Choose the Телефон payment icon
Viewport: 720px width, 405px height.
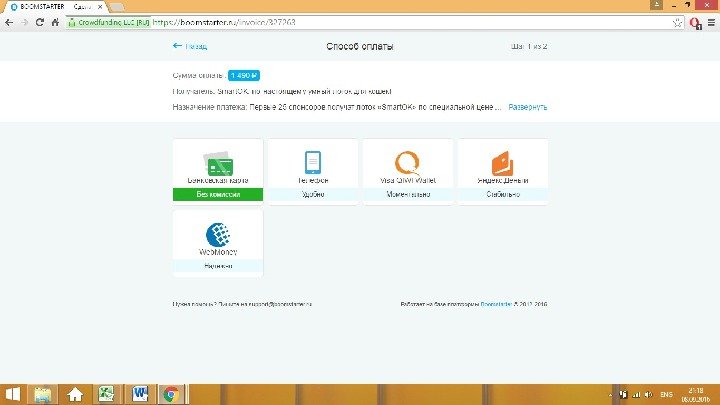(x=313, y=162)
